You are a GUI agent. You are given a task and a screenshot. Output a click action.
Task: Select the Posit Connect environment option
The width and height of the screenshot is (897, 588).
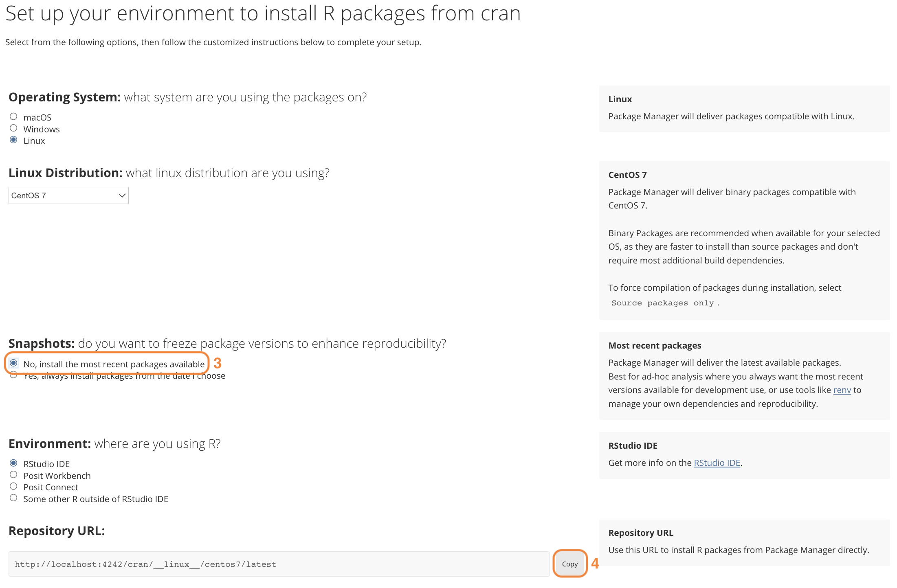(13, 487)
